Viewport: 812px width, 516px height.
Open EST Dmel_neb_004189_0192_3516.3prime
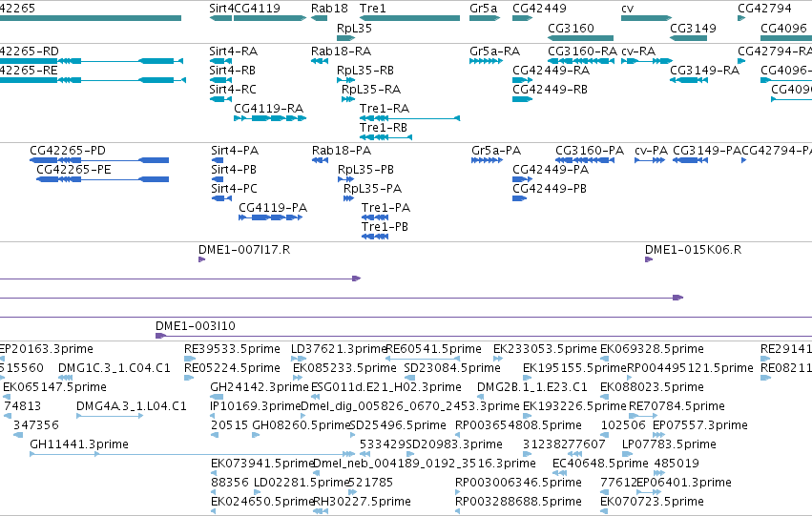(x=317, y=473)
